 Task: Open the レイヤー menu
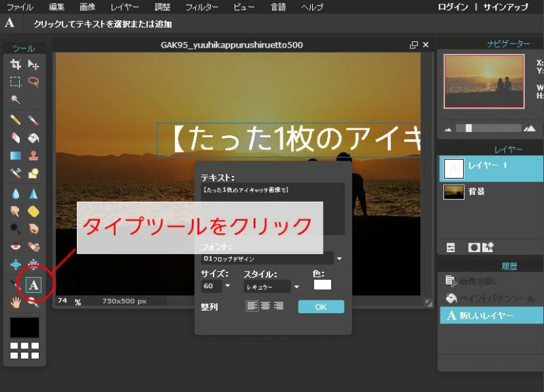tap(124, 7)
